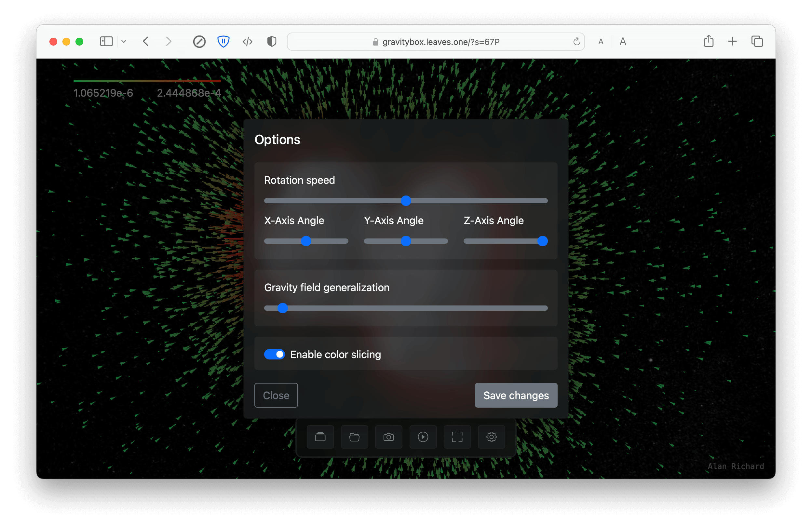Toggle the Enable color slicing switch
The image size is (812, 527).
pos(274,354)
